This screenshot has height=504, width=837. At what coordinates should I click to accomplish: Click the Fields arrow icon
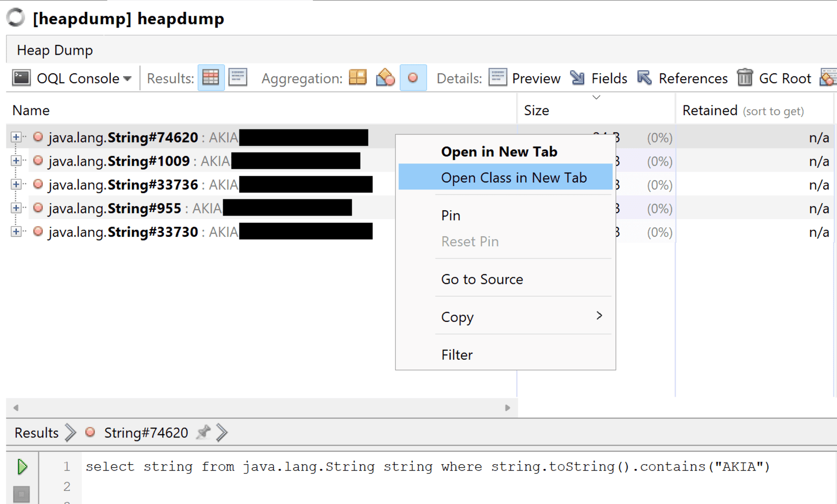click(577, 78)
